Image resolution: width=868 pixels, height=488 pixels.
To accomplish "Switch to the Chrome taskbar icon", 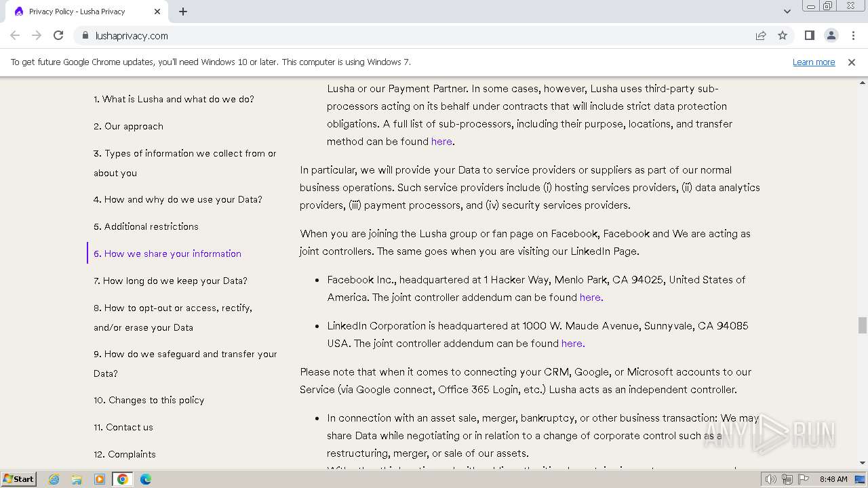I will click(x=123, y=479).
